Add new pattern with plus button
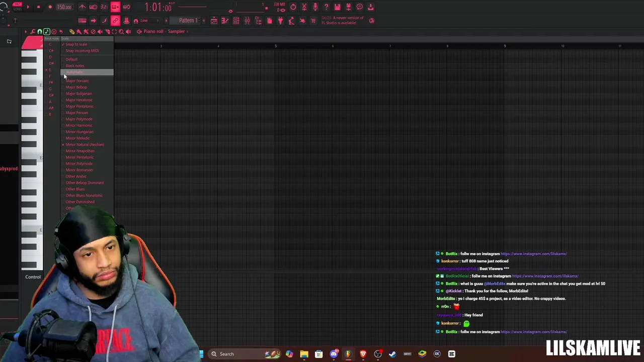The image size is (644, 362). pyautogui.click(x=203, y=21)
